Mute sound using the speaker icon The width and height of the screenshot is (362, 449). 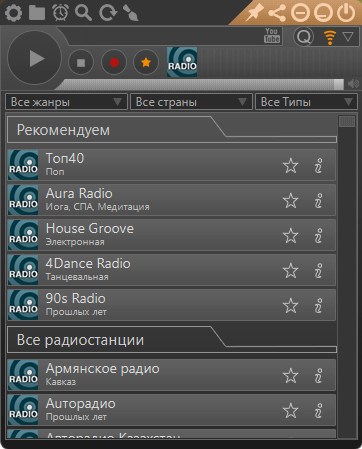[353, 84]
